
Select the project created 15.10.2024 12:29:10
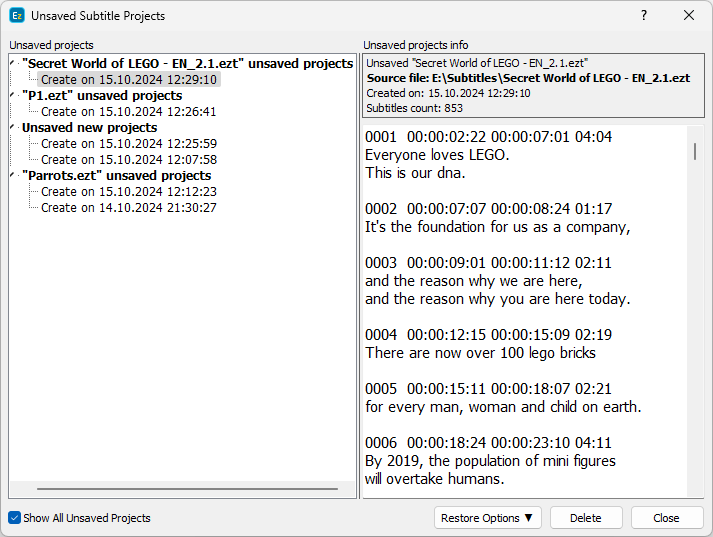[128, 80]
